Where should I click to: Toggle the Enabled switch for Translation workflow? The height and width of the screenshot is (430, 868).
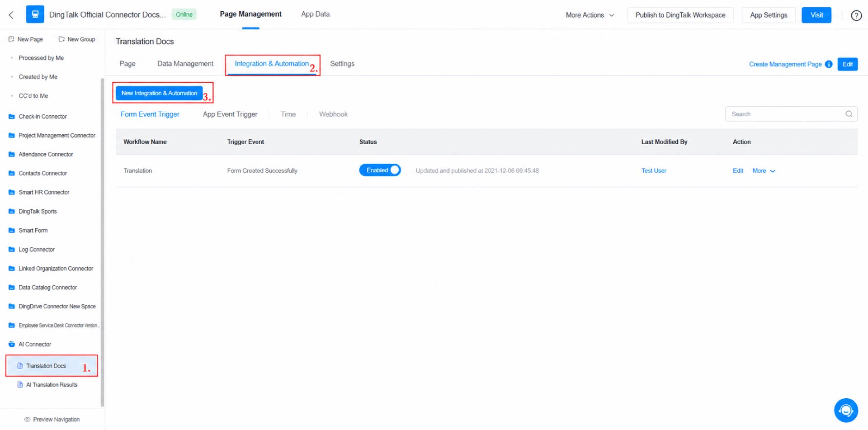click(x=380, y=170)
